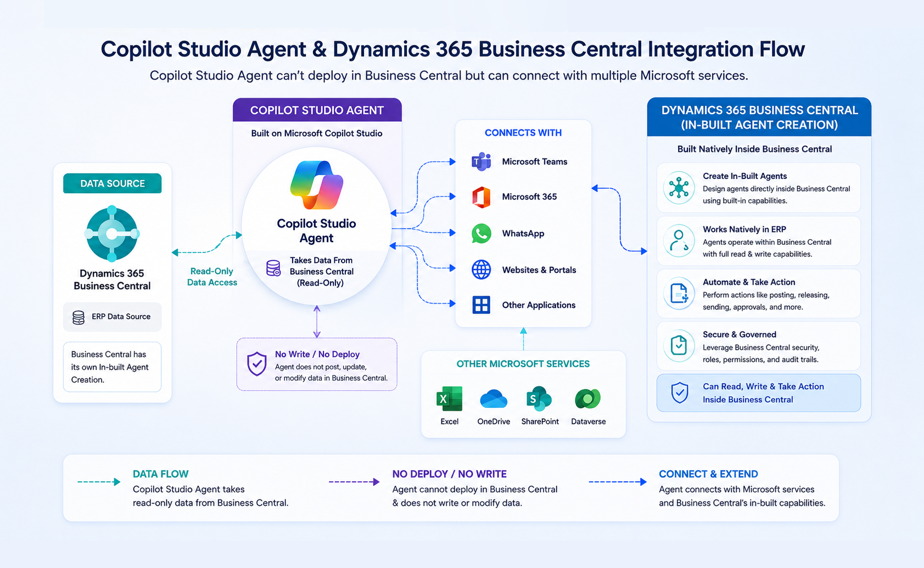Open the SharePoint icon
Image resolution: width=924 pixels, height=568 pixels.
click(539, 399)
